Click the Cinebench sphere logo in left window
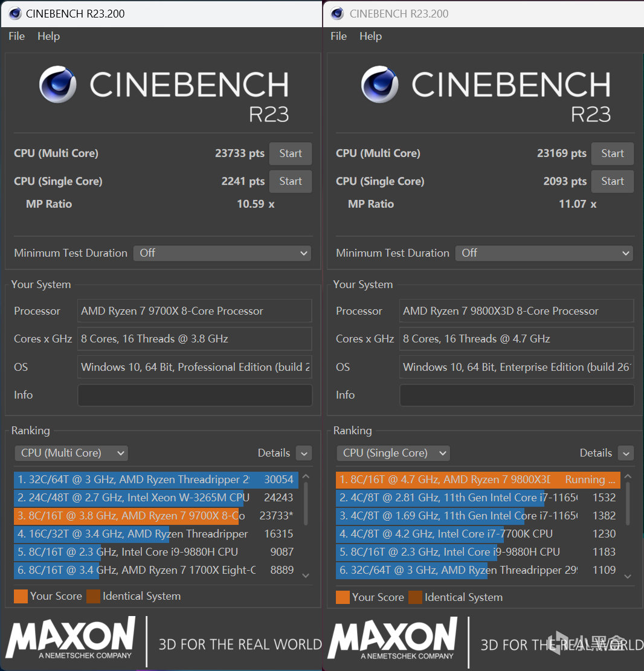This screenshot has height=671, width=644. point(58,85)
